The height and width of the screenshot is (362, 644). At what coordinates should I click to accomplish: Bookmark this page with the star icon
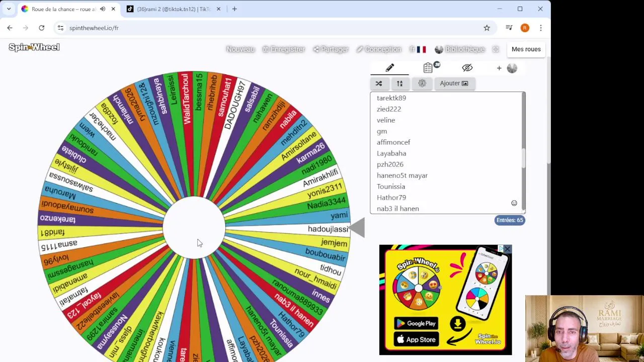[x=487, y=28]
